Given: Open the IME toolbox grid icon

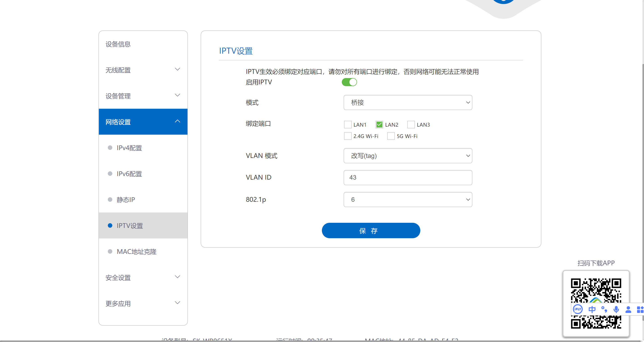Looking at the screenshot, I should 640,310.
